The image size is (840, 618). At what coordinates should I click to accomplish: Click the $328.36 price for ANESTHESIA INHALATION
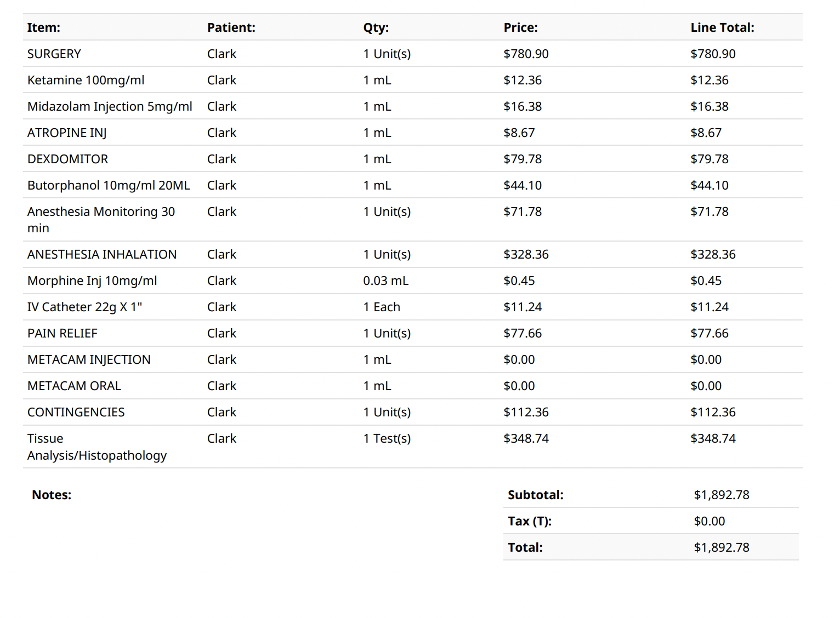(526, 254)
